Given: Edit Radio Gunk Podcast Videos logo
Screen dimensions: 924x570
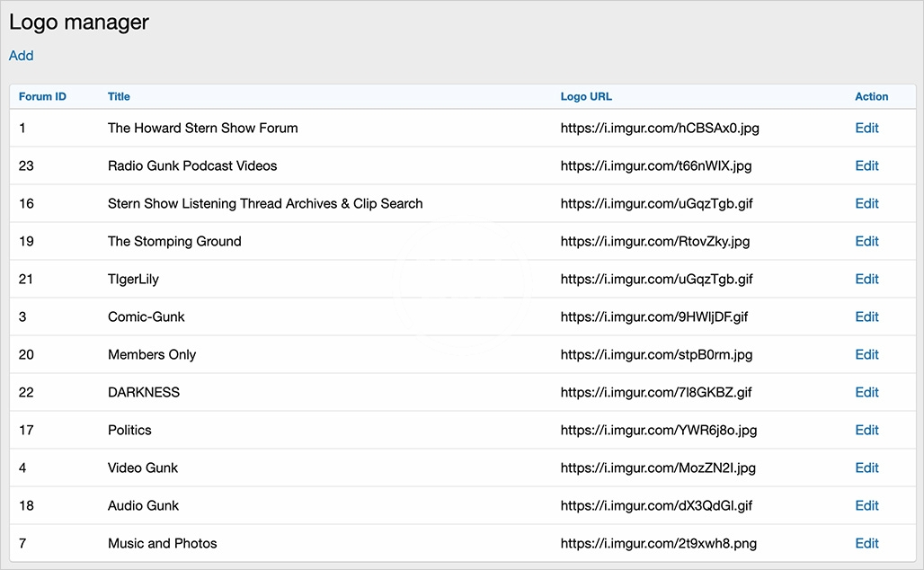Looking at the screenshot, I should [866, 165].
